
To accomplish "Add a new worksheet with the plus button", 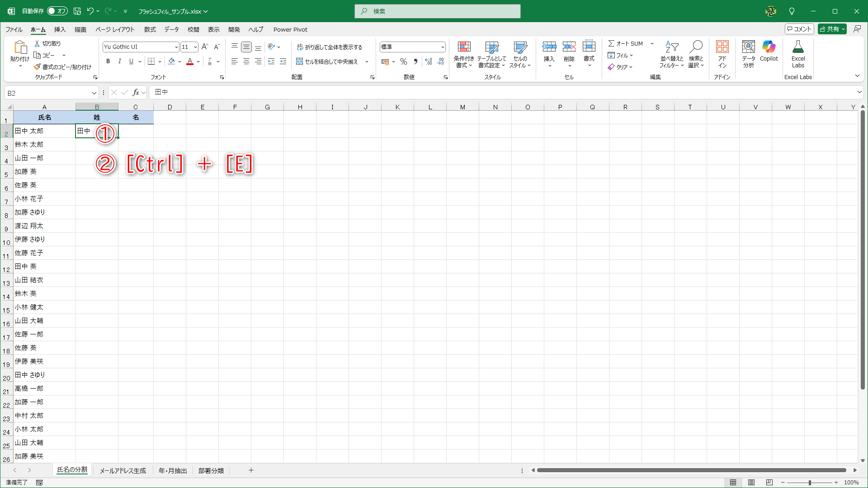I will [x=251, y=470].
